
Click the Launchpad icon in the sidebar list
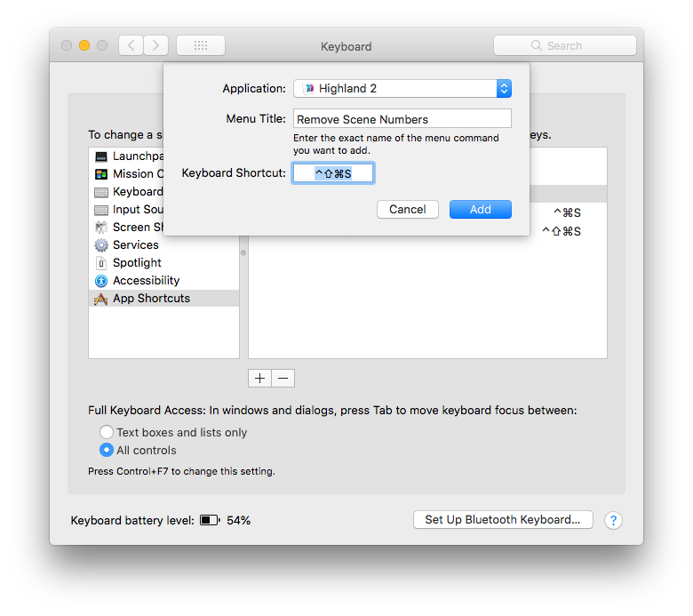[x=101, y=156]
